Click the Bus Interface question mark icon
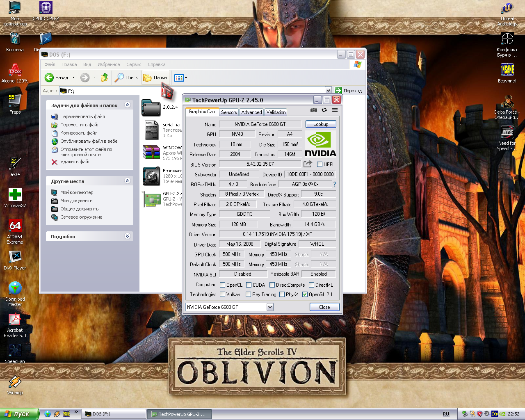The width and height of the screenshot is (525, 420). [335, 184]
